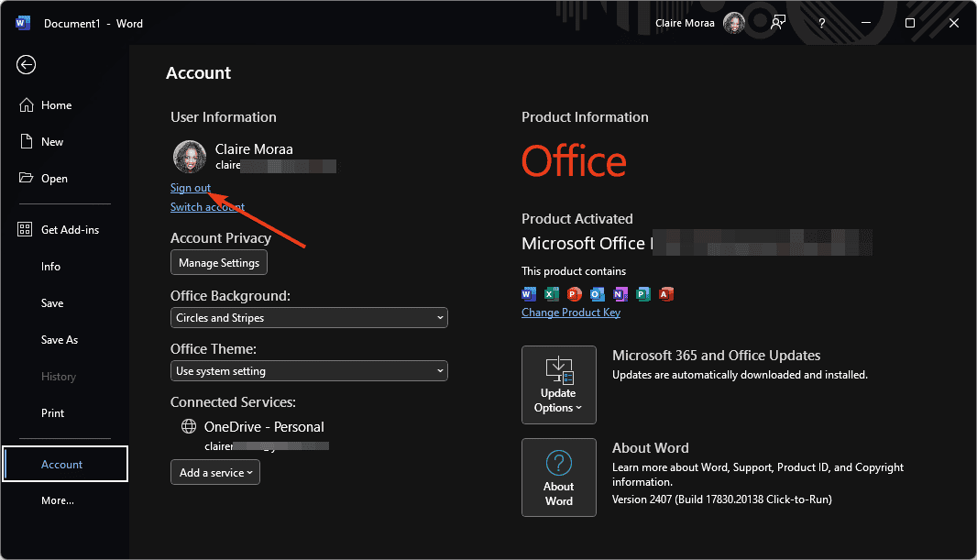Choose Open in the sidebar
Viewport: 977px width, 560px height.
(54, 178)
